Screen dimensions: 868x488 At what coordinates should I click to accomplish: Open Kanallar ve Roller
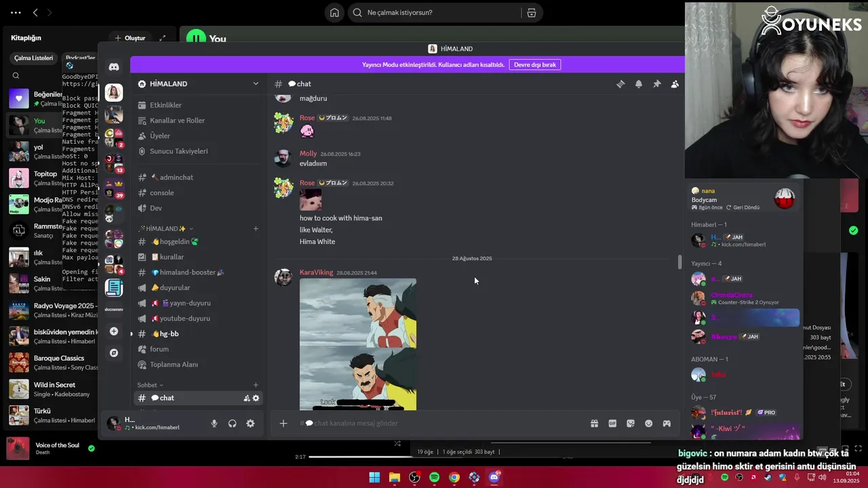coord(197,121)
